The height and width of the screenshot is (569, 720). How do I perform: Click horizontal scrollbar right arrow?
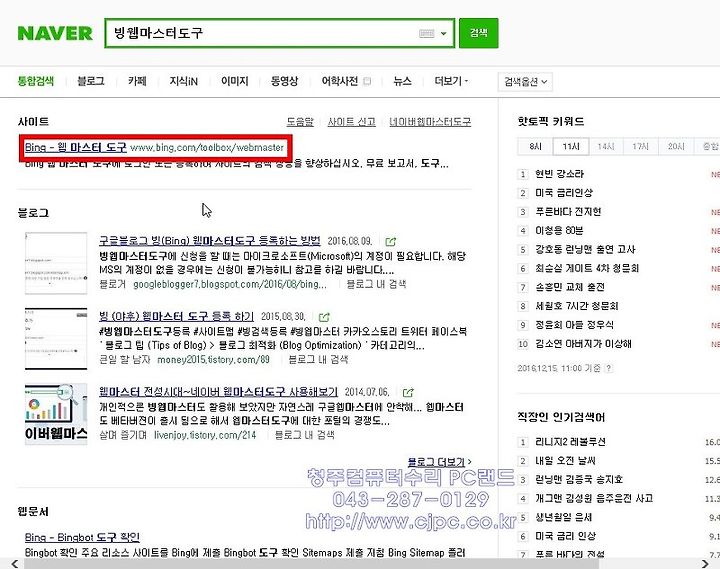(705, 563)
